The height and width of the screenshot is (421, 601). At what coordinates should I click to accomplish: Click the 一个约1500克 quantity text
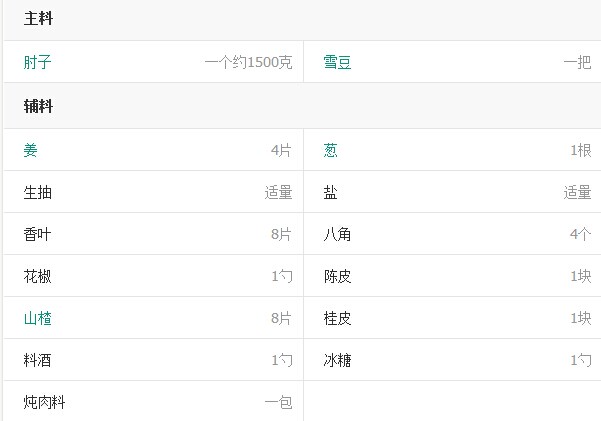pyautogui.click(x=248, y=63)
